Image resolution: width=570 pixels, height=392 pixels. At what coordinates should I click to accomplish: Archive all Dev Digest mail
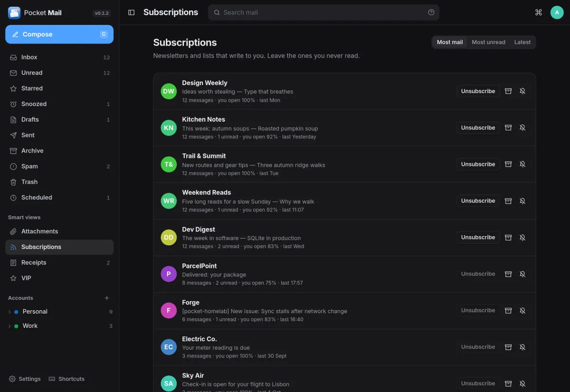tap(508, 238)
